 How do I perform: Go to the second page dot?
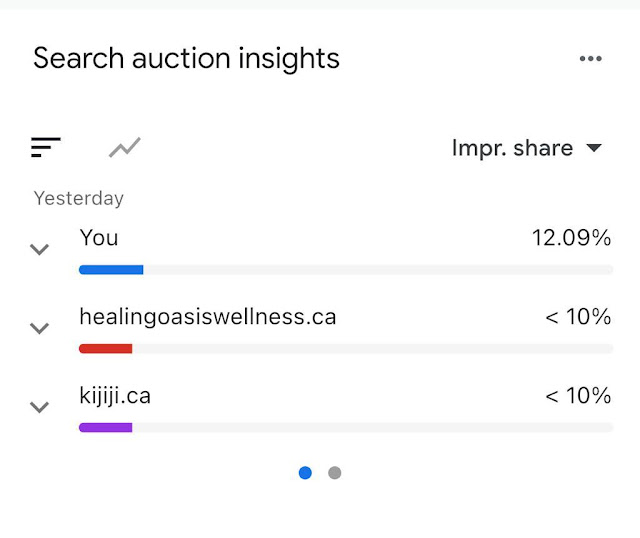pos(335,473)
